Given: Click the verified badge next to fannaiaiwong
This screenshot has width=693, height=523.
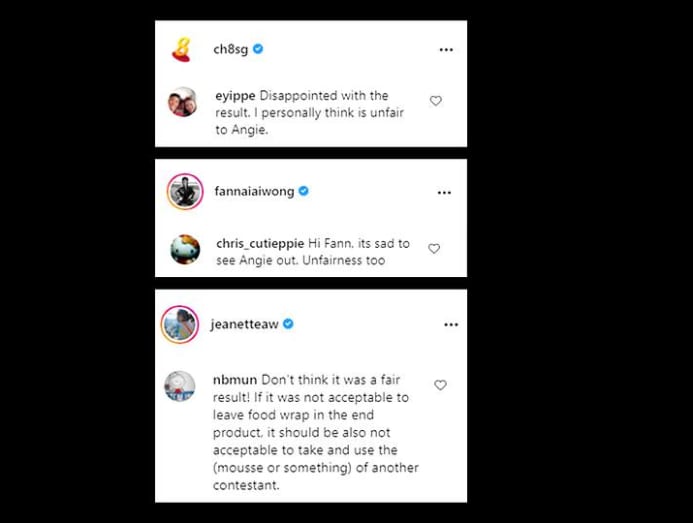Looking at the screenshot, I should click(x=304, y=191).
